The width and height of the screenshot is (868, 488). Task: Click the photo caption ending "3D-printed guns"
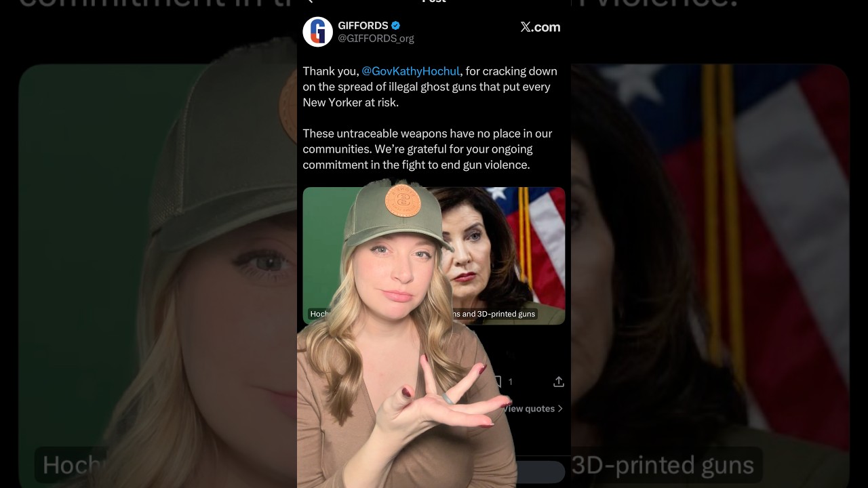(423, 314)
